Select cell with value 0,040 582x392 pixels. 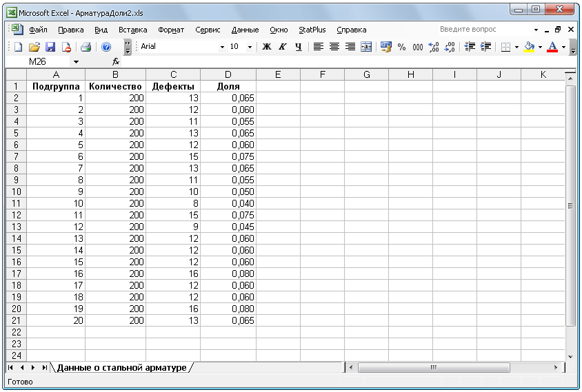(228, 203)
